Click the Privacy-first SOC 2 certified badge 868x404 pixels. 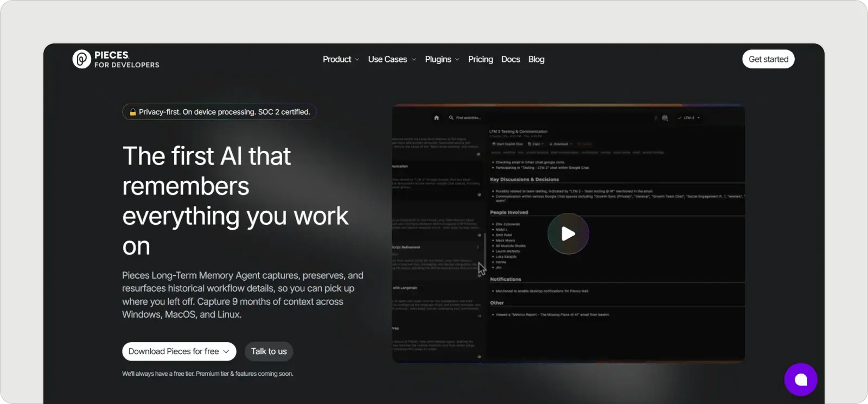219,112
